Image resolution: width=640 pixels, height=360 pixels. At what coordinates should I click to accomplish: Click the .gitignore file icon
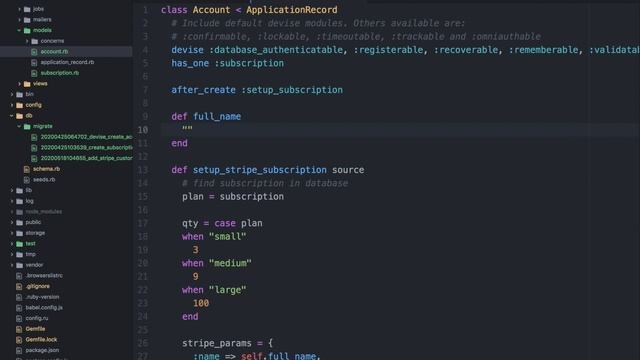(19, 287)
